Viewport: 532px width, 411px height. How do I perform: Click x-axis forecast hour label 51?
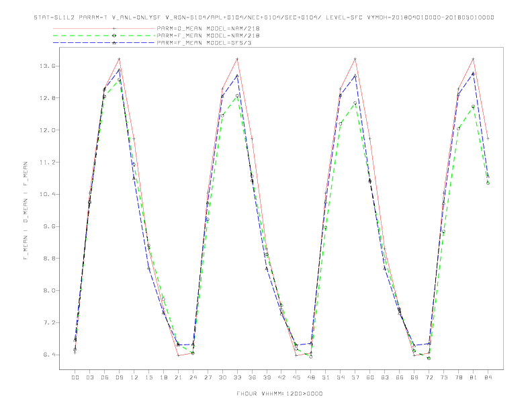(326, 377)
